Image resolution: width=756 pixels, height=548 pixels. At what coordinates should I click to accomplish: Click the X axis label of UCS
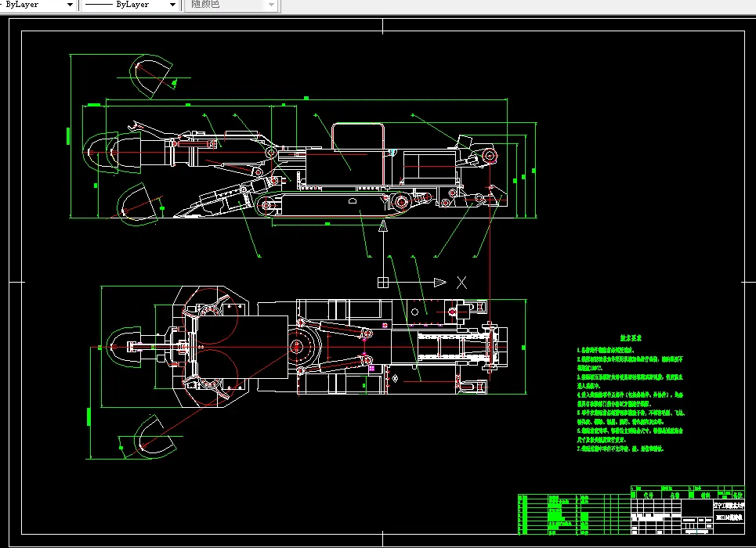(462, 283)
